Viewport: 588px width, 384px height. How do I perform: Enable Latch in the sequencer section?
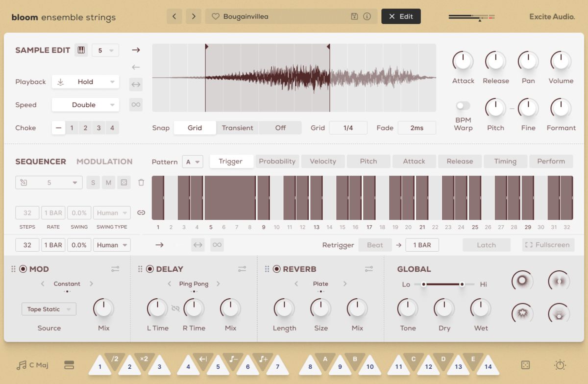pyautogui.click(x=486, y=245)
